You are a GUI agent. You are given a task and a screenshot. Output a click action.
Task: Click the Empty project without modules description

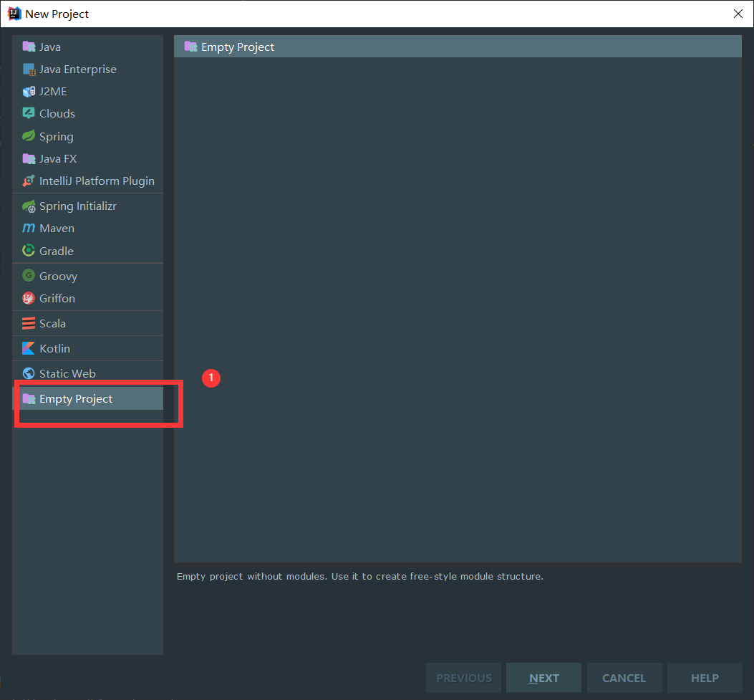coord(360,576)
